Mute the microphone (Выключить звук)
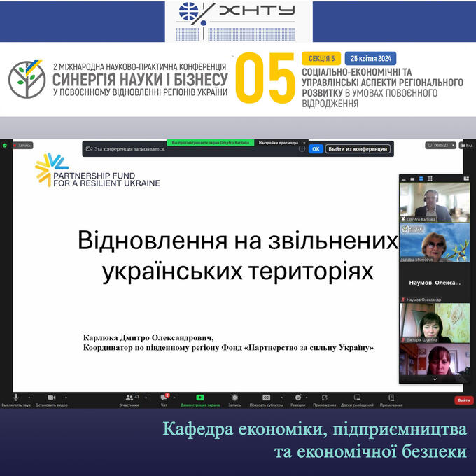Viewport: 476px width, 476px height. 16,398
